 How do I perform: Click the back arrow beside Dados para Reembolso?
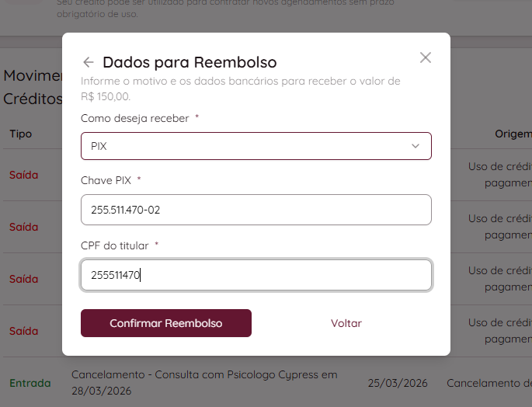pos(89,62)
